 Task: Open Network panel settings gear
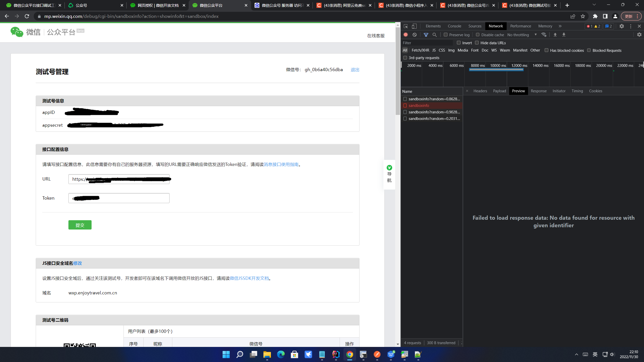coord(639,35)
